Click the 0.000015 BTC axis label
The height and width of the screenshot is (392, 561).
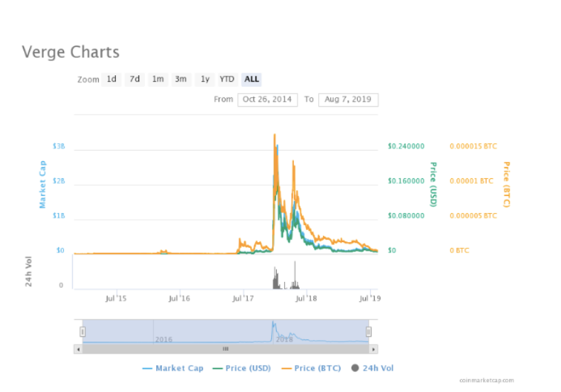474,146
